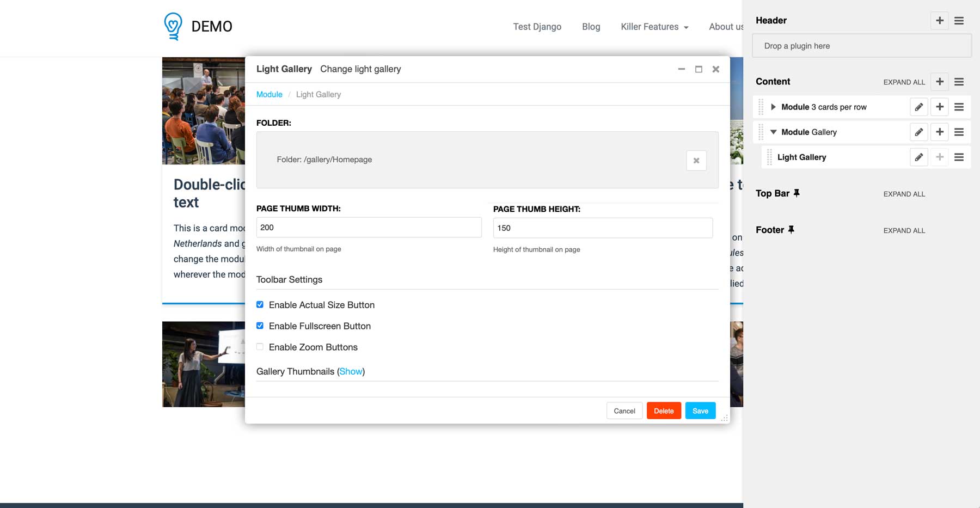This screenshot has width=980, height=508.
Task: Edit the Light Gallery plugin with the pencil icon
Action: 918,157
